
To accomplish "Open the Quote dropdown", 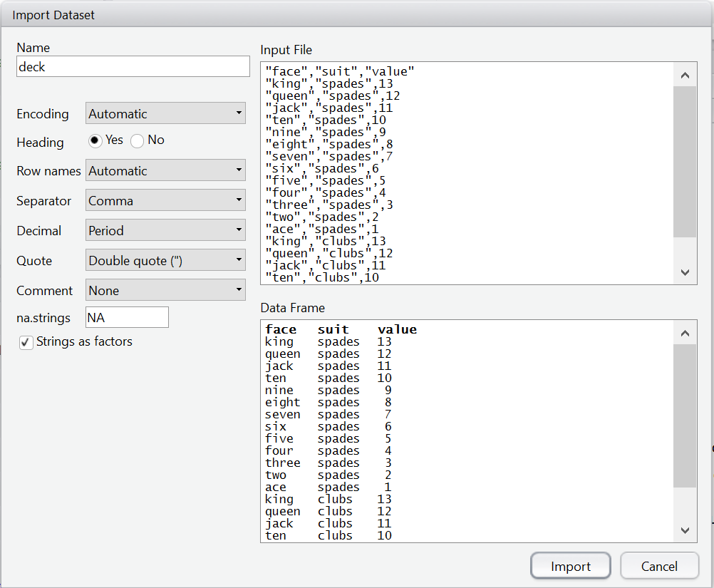I will (x=165, y=260).
